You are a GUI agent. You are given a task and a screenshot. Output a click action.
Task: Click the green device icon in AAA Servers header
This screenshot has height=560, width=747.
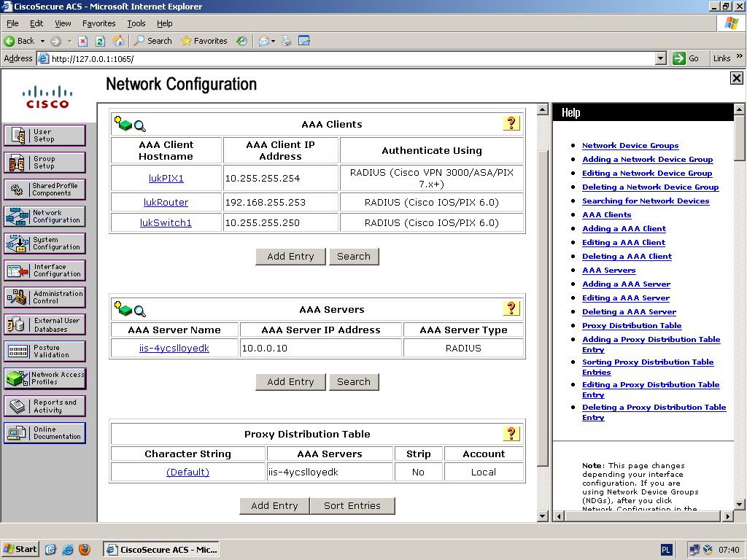coord(123,308)
